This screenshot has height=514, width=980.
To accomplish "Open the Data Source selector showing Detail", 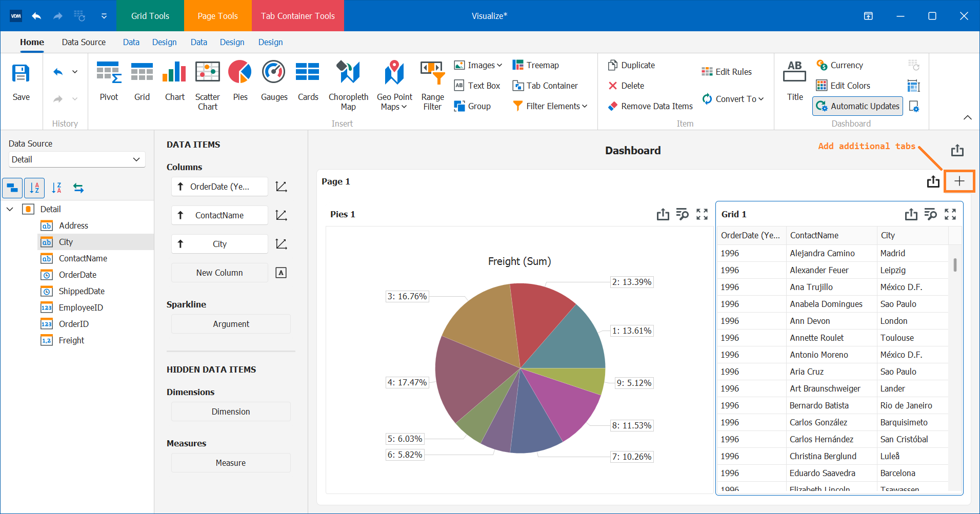I will [x=76, y=159].
